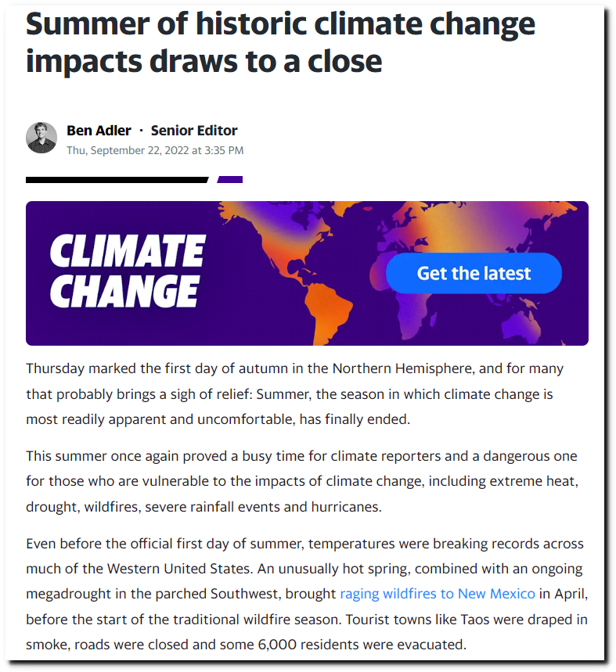The height and width of the screenshot is (672, 616).
Task: Open raging wildfires to New Mexico link
Action: click(x=438, y=594)
